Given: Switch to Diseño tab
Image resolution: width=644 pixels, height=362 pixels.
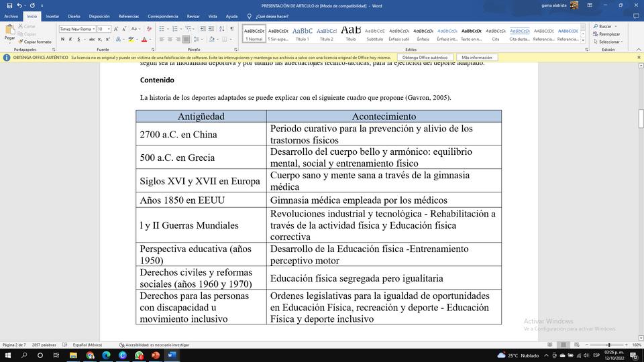Looking at the screenshot, I should click(x=74, y=16).
